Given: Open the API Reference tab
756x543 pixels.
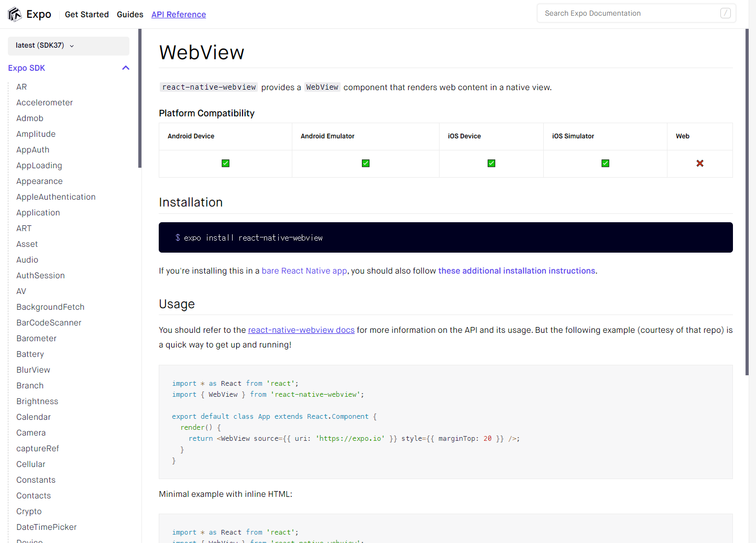Looking at the screenshot, I should pyautogui.click(x=179, y=15).
